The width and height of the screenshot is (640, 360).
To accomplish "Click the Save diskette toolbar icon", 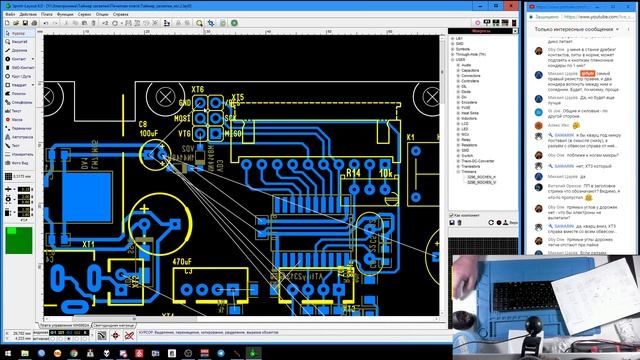I will 25,23.
